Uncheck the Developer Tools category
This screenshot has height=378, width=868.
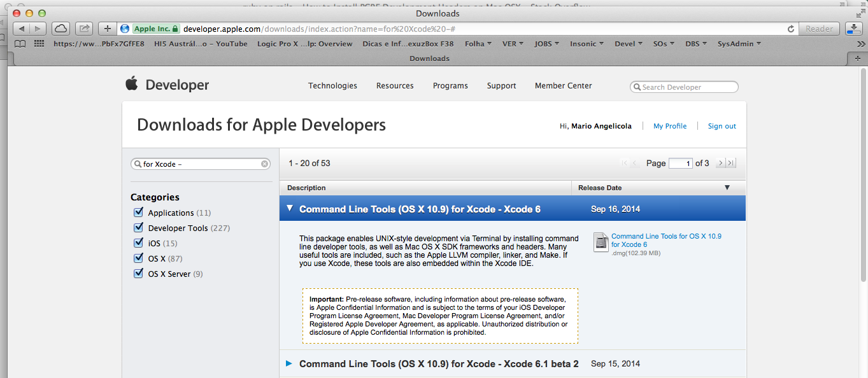pyautogui.click(x=138, y=228)
